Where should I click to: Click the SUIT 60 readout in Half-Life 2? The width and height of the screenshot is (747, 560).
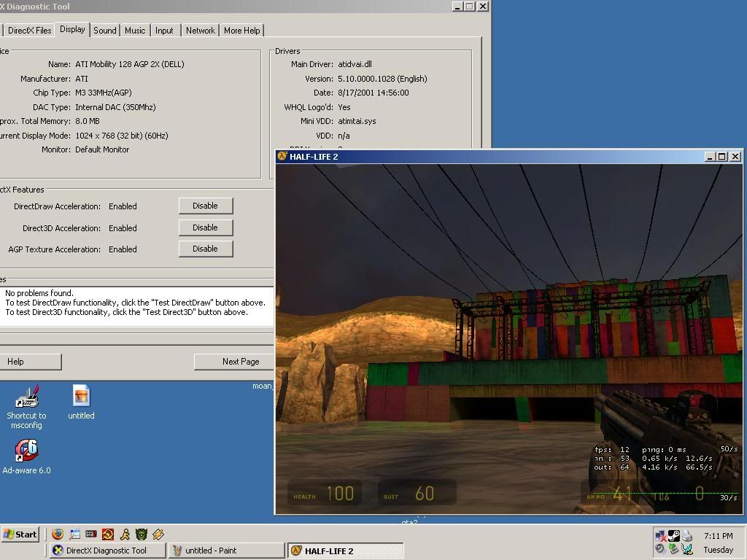click(417, 494)
